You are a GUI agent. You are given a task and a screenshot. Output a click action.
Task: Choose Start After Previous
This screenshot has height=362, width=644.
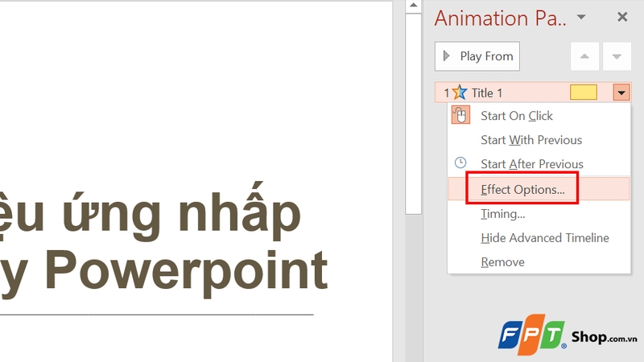point(539,164)
